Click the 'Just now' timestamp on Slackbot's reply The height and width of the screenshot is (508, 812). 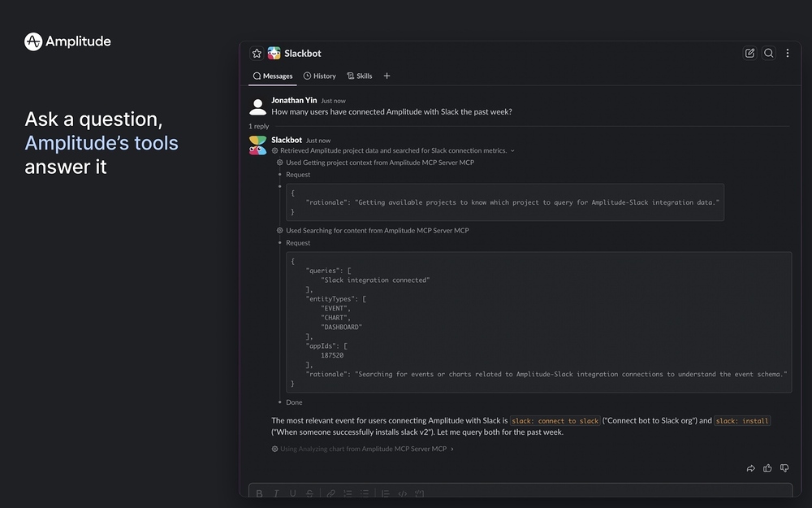[318, 141]
